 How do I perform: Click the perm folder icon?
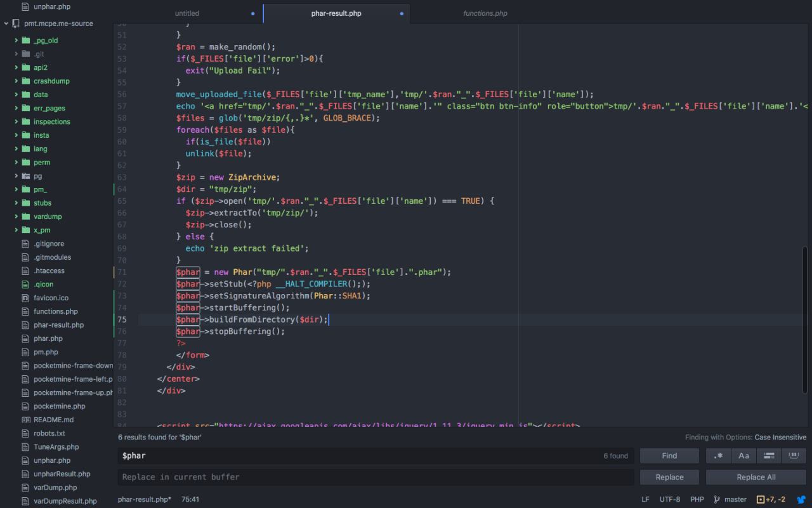click(26, 163)
